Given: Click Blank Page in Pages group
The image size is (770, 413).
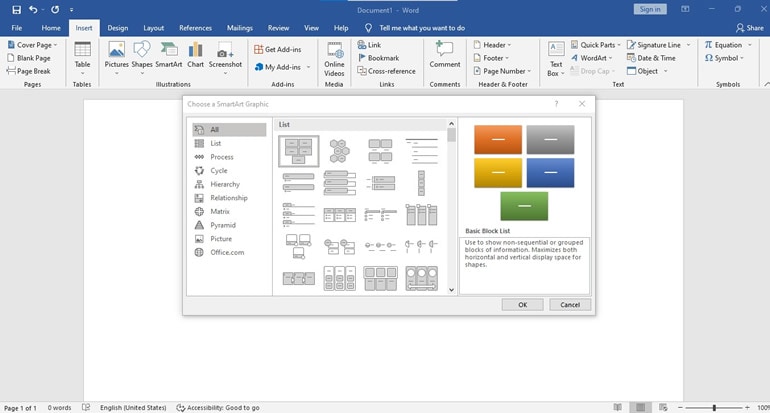Looking at the screenshot, I should 28,58.
